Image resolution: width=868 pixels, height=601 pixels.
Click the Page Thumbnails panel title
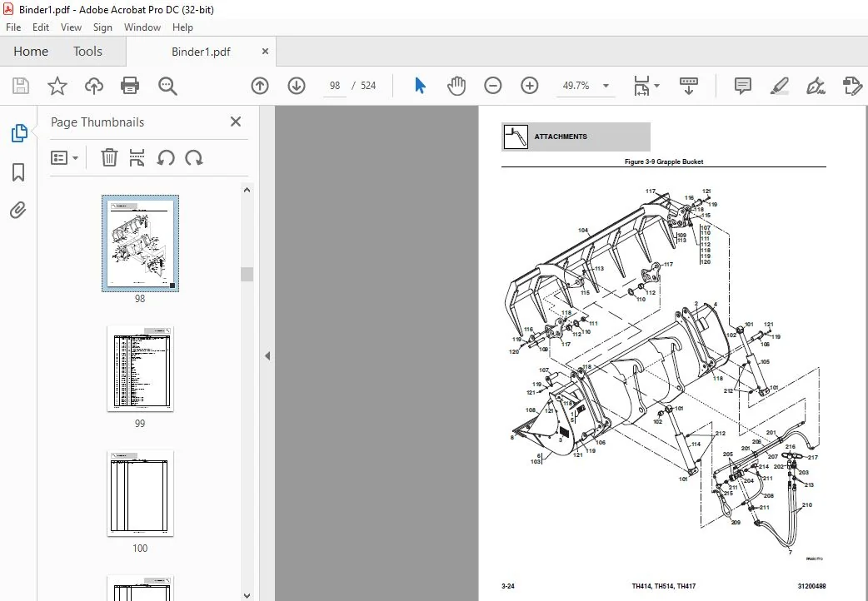tap(97, 122)
